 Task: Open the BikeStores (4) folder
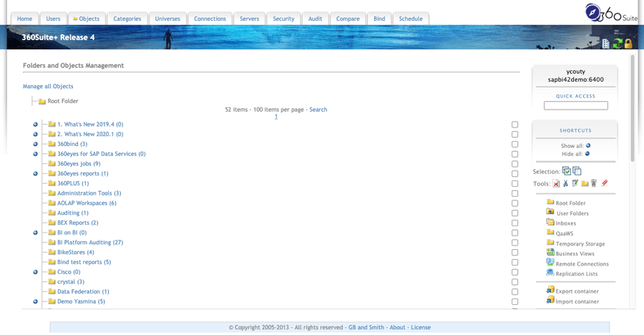pos(76,253)
